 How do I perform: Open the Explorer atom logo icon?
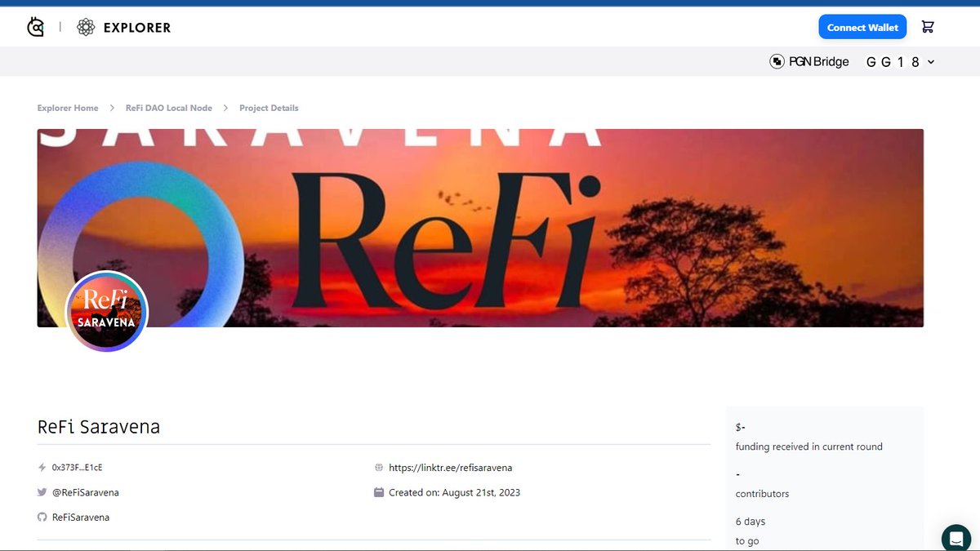pos(86,27)
